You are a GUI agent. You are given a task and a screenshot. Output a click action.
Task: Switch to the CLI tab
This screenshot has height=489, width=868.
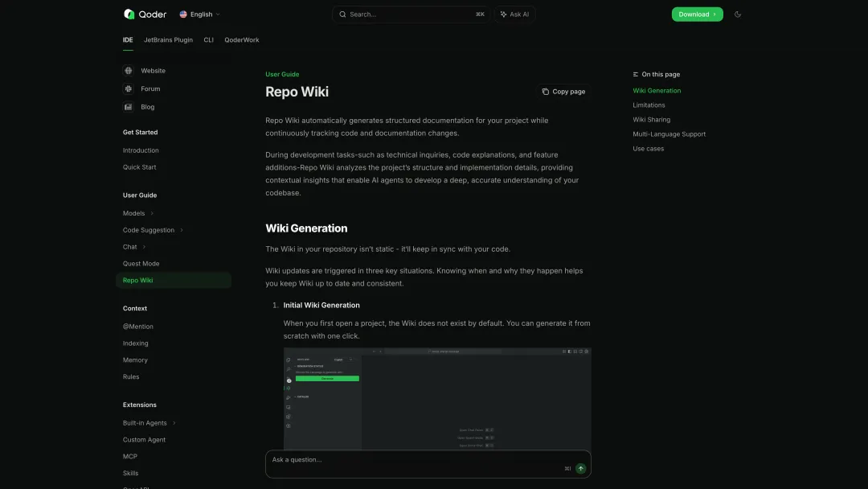point(209,40)
